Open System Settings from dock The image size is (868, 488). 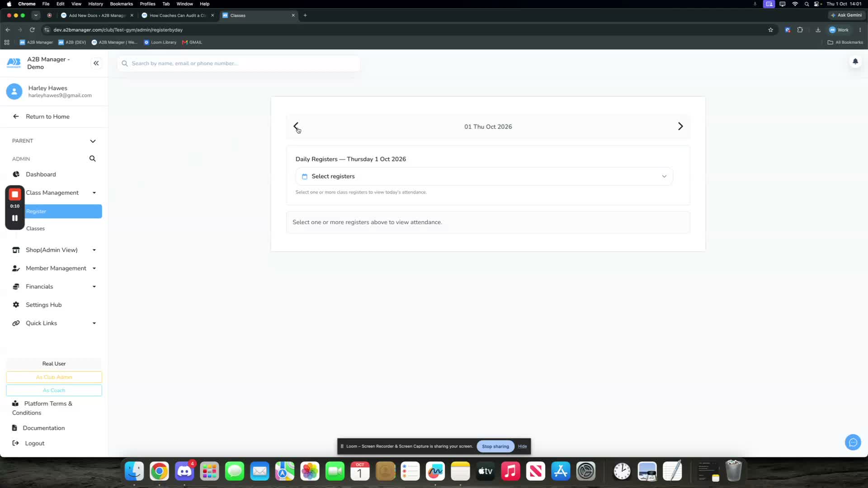tap(586, 471)
